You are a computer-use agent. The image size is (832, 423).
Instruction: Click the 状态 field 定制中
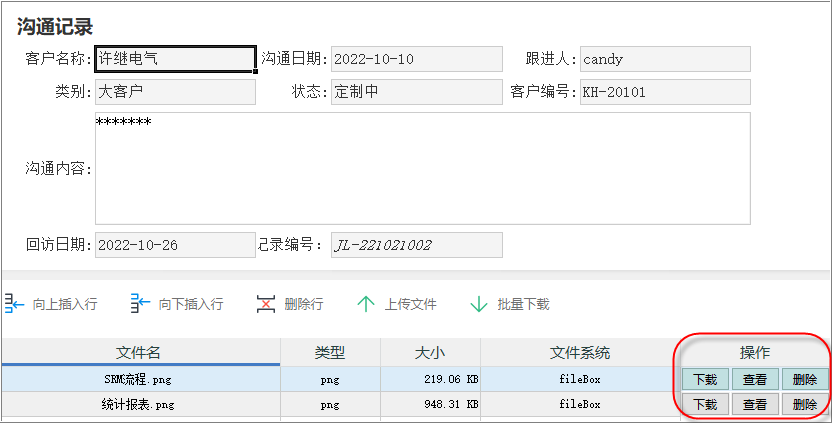point(417,92)
